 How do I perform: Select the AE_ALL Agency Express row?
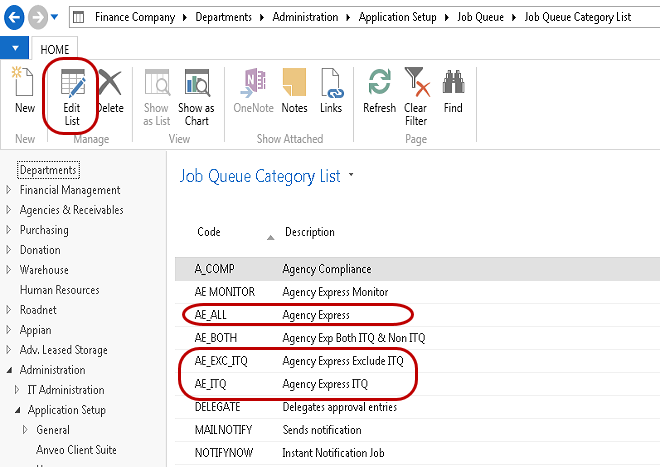pyautogui.click(x=211, y=315)
